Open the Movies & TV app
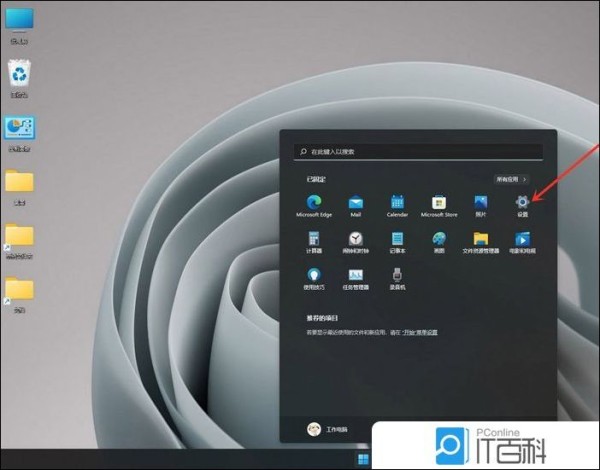Screen dimensions: 600x470 click(x=522, y=242)
